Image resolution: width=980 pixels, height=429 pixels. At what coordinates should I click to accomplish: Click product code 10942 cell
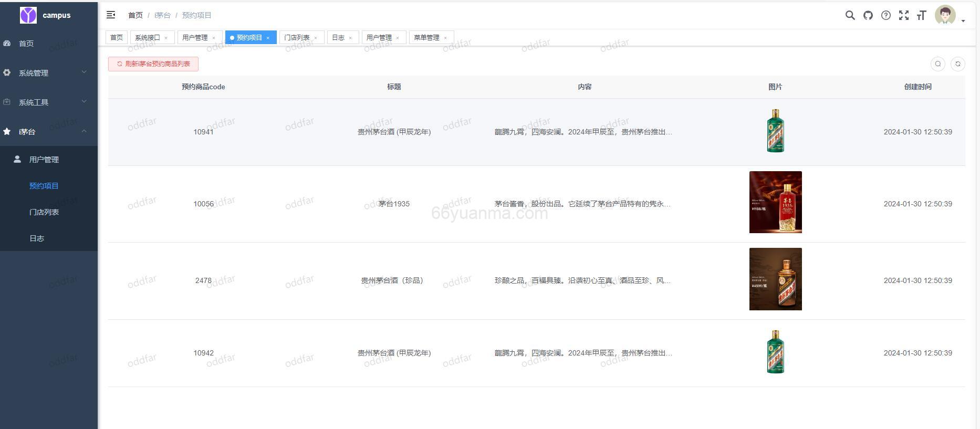point(203,353)
